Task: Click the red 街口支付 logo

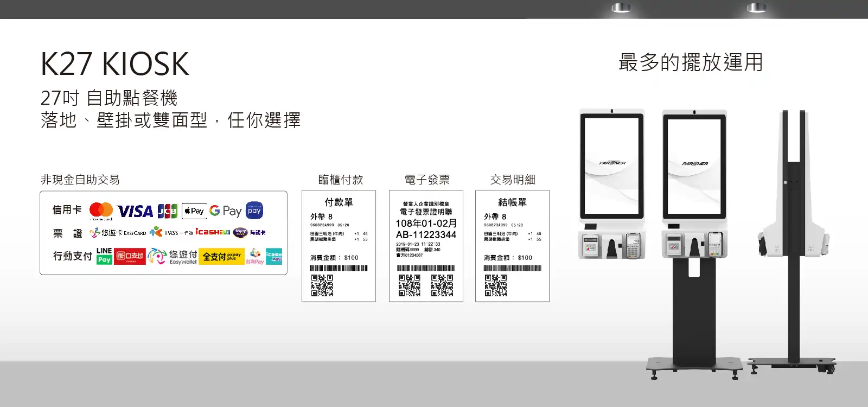Action: point(130,256)
